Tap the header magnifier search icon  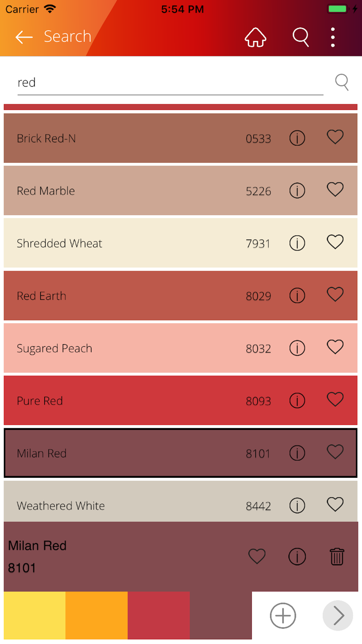click(301, 37)
